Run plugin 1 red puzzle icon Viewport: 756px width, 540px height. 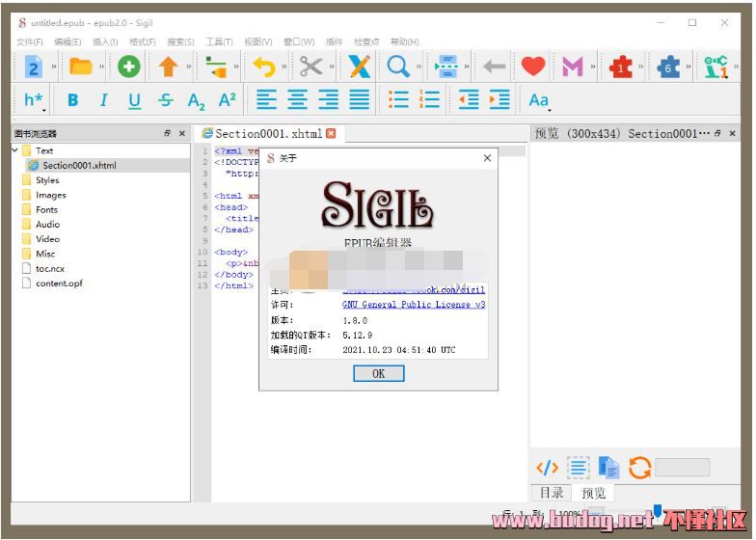pos(621,67)
